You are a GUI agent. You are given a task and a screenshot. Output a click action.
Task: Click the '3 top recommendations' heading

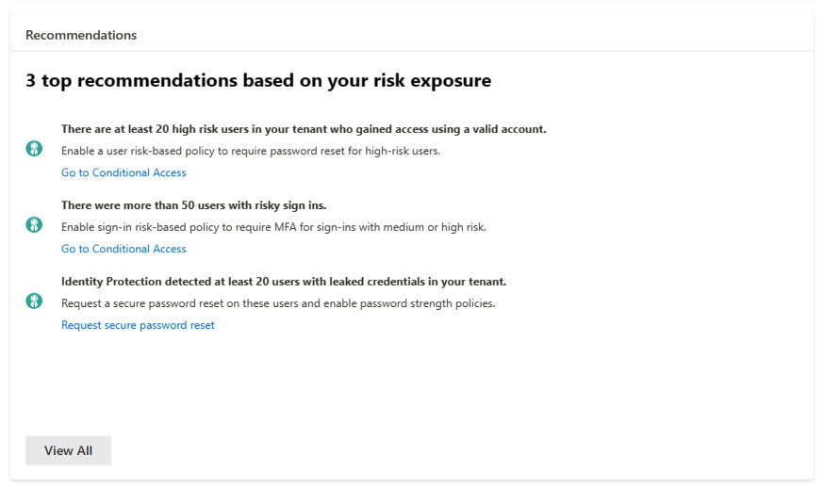258,80
